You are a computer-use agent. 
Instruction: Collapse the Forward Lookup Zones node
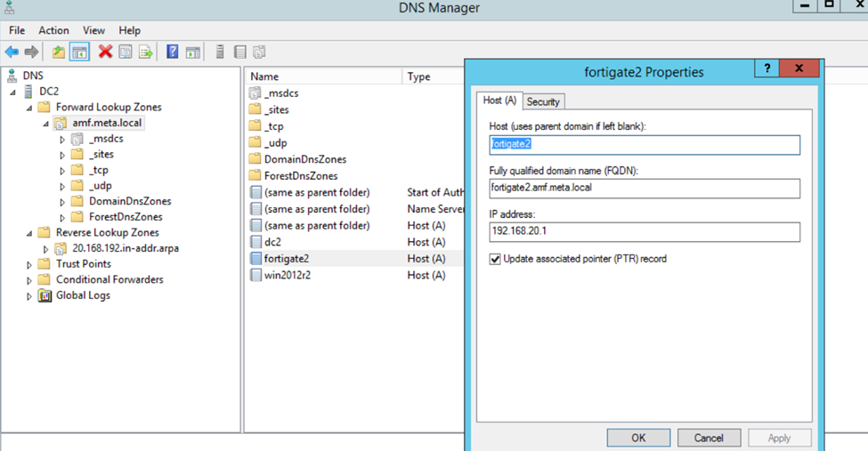(29, 108)
